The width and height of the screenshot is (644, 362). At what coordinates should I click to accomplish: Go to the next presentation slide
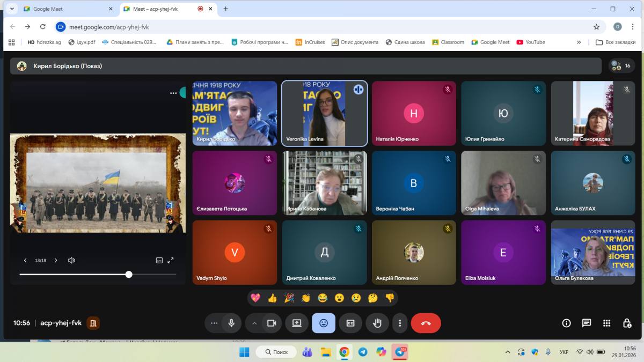pos(56,261)
